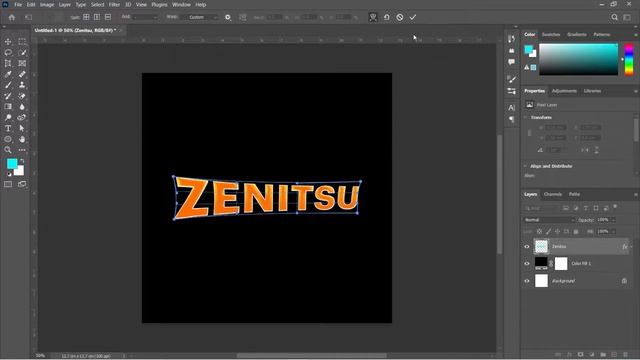The image size is (640, 360).
Task: Toggle Quick Mask mode
Action: [8, 184]
